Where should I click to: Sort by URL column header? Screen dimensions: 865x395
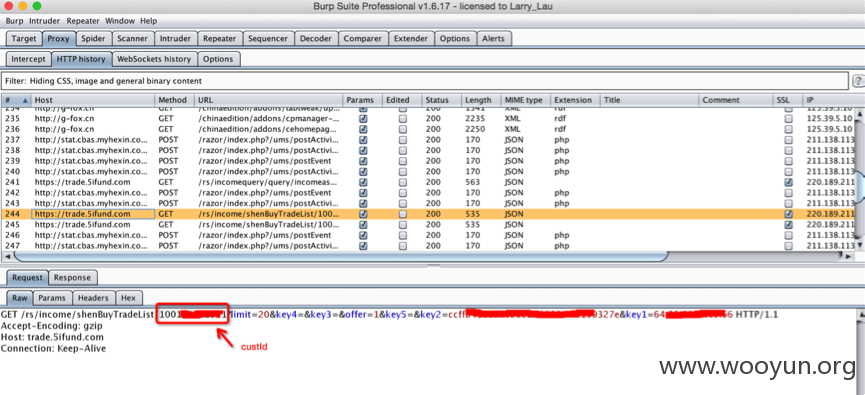(x=269, y=100)
